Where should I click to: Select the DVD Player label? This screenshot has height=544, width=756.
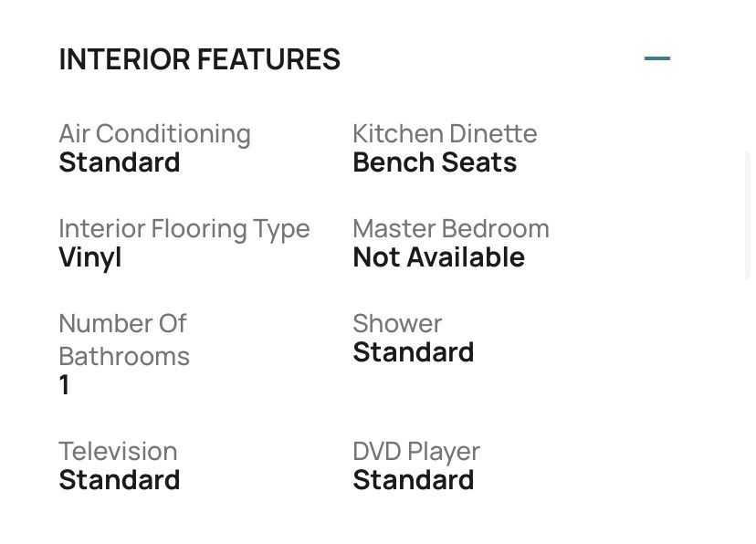(x=416, y=451)
